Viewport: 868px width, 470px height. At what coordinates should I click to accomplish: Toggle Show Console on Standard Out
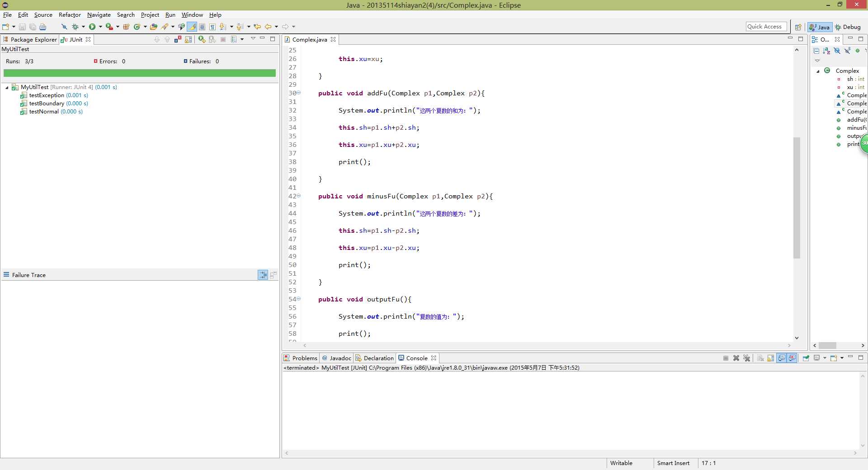[782, 358]
